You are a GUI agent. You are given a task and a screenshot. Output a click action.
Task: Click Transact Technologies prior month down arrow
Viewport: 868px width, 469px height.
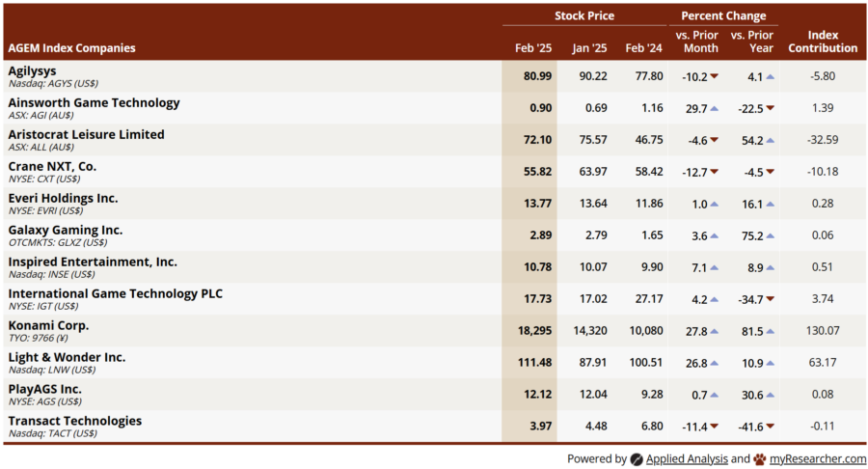pyautogui.click(x=714, y=428)
